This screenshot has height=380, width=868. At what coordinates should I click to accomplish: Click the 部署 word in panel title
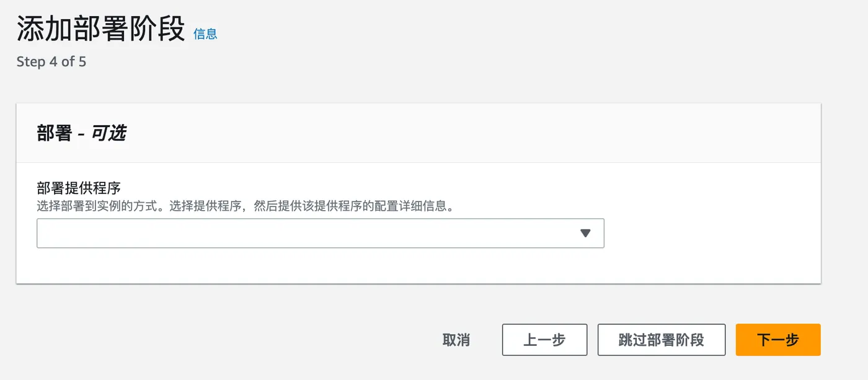pyautogui.click(x=55, y=133)
